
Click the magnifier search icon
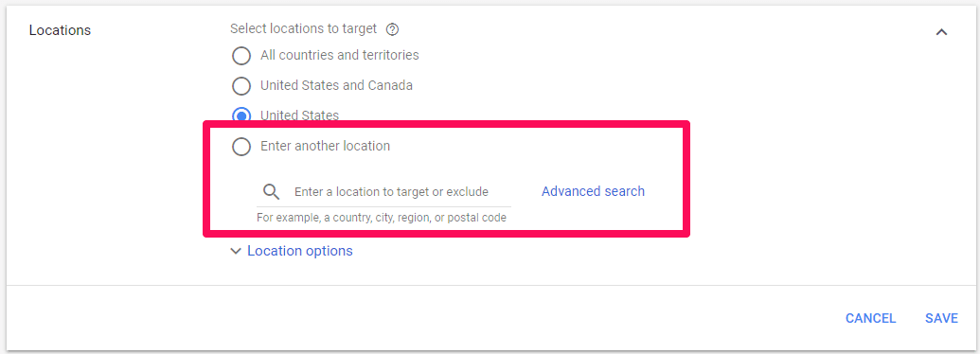[271, 192]
